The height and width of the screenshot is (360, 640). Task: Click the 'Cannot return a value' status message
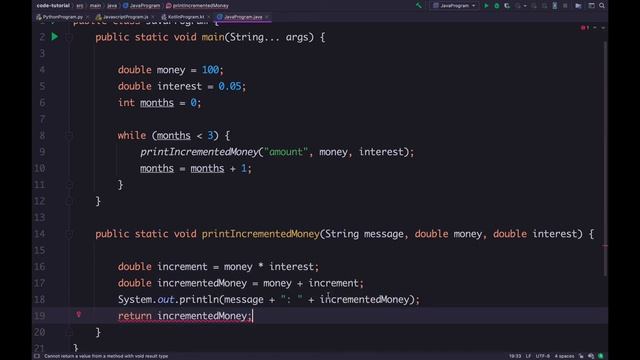pos(106,356)
